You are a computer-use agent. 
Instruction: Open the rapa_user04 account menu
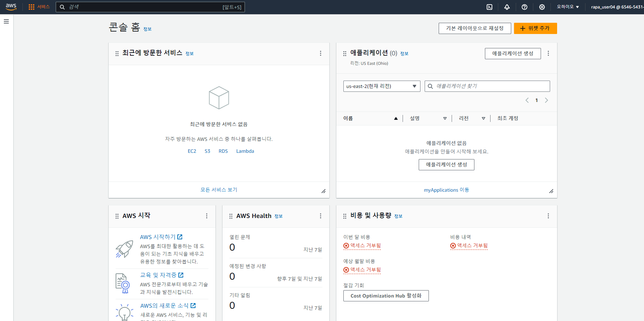pyautogui.click(x=617, y=7)
